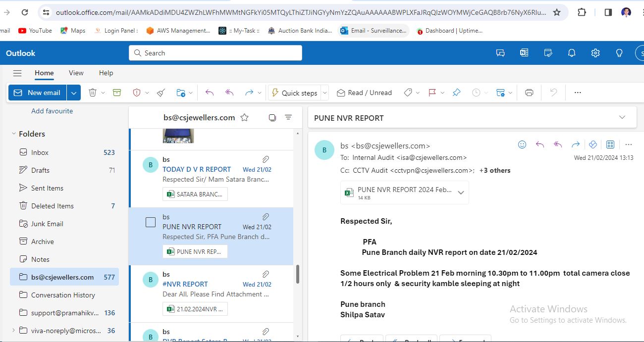This screenshot has width=644, height=342.
Task: Click the Forward arrow in the ribbon
Action: 249,93
